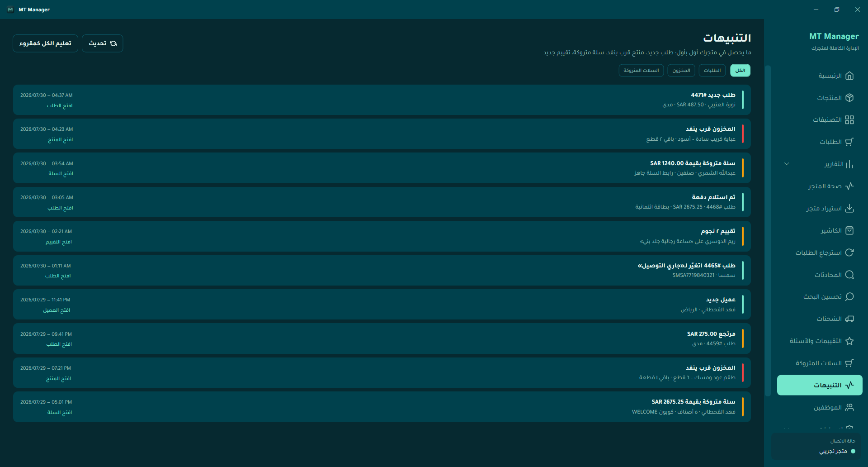Click the التقييمات والأسئلة star icon

pyautogui.click(x=849, y=341)
